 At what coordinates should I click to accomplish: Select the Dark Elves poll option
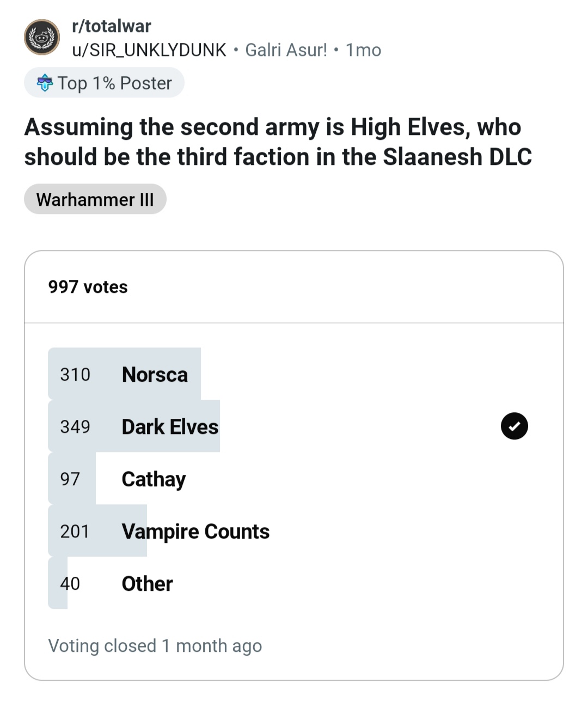pos(294,426)
